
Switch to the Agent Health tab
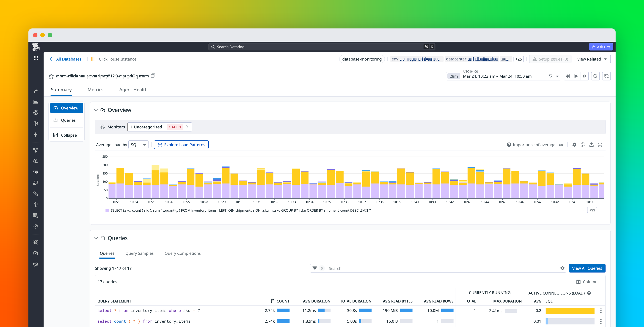click(x=133, y=89)
